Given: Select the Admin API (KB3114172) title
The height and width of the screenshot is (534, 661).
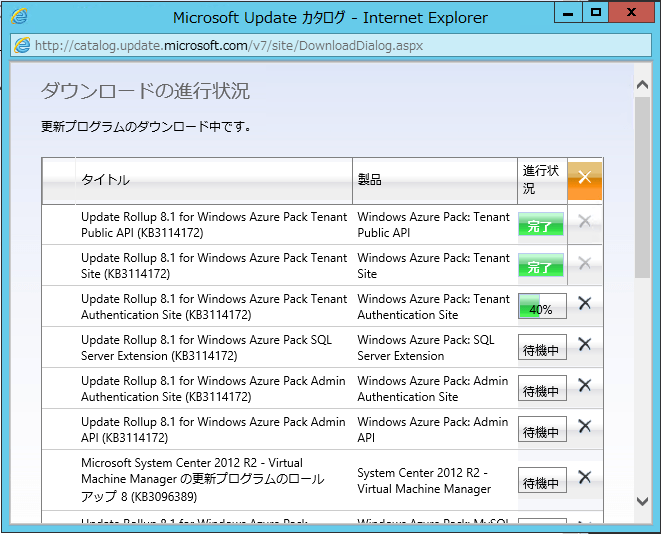Looking at the screenshot, I should pos(213,429).
